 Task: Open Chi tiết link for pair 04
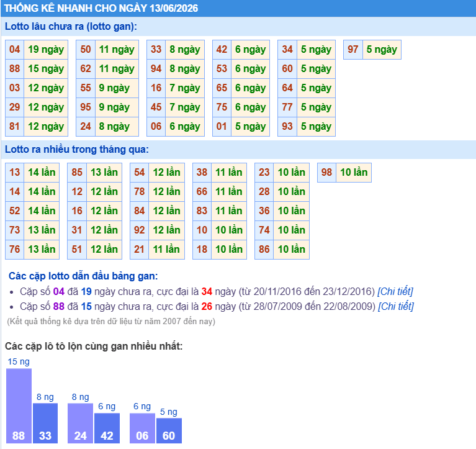click(x=395, y=291)
